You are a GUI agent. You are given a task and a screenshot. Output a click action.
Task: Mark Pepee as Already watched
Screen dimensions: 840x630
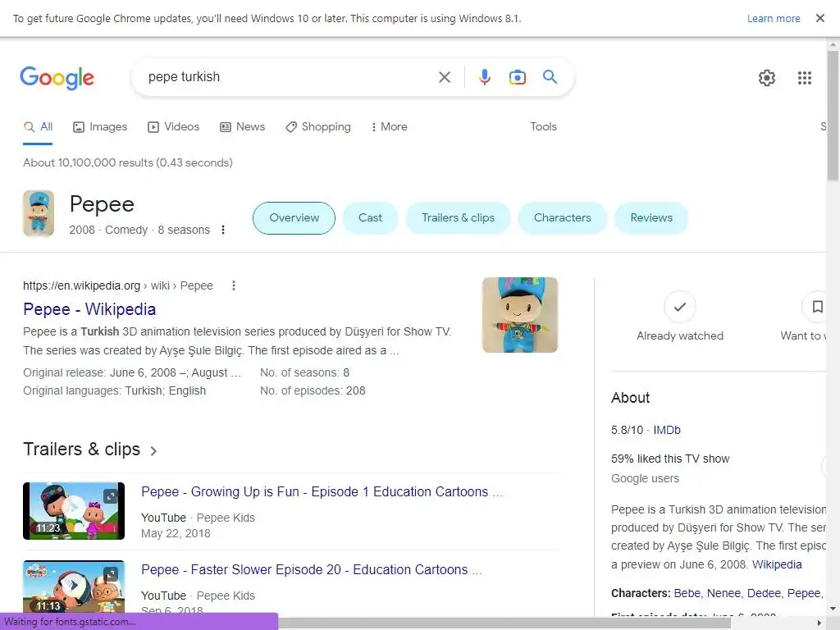tap(679, 307)
